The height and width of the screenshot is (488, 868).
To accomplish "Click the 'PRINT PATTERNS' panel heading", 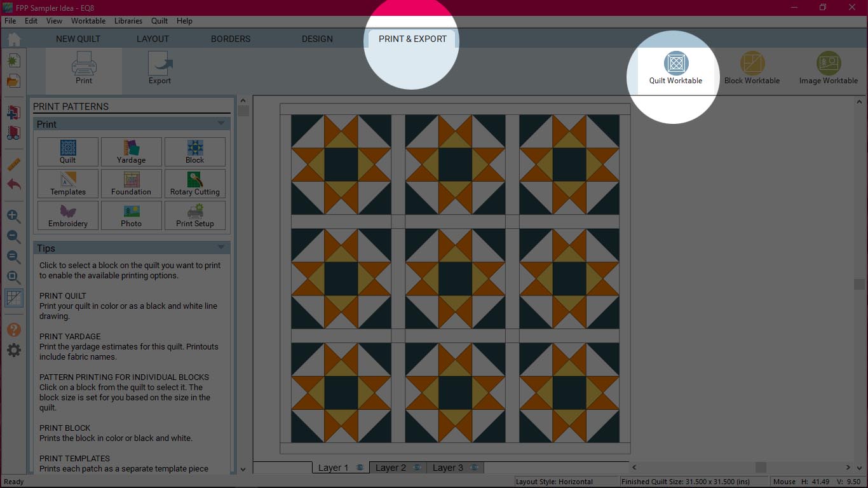I will tap(71, 107).
